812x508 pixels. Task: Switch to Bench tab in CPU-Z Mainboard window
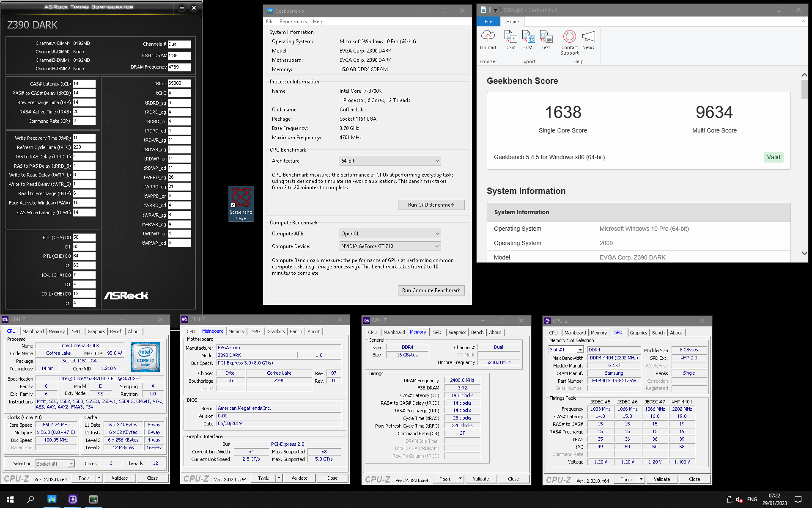coord(296,331)
